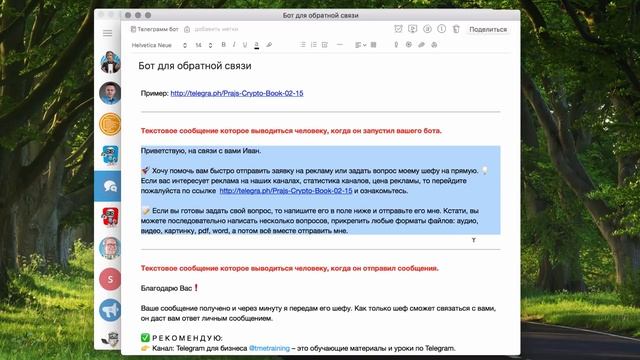Open the notebook selector Телеграмм бот

tap(154, 29)
